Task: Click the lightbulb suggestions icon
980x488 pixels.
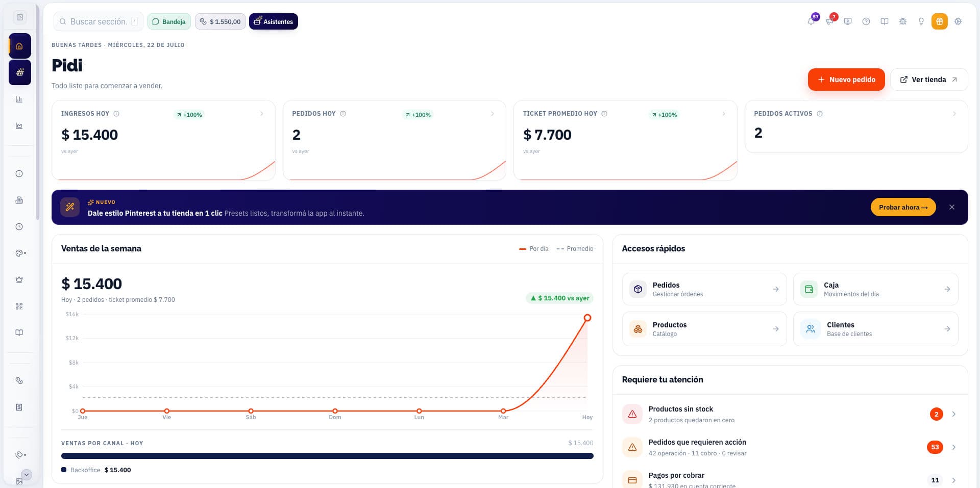Action: pyautogui.click(x=921, y=21)
